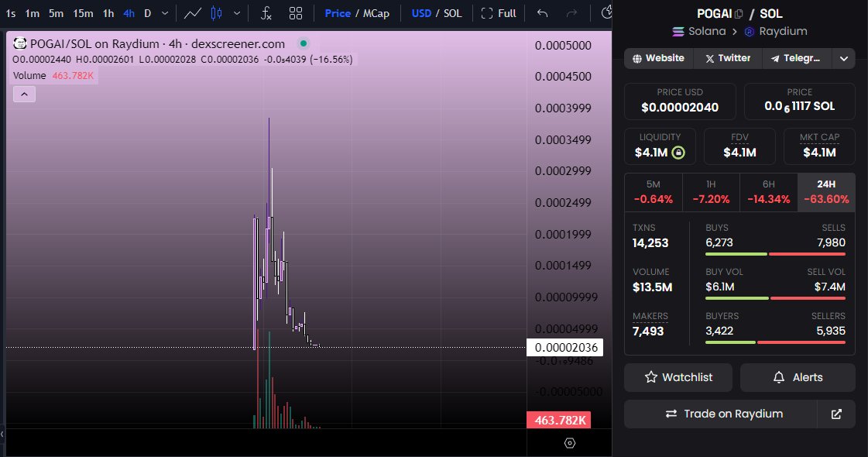Click the green market status dot
This screenshot has height=457, width=868.
click(x=304, y=43)
